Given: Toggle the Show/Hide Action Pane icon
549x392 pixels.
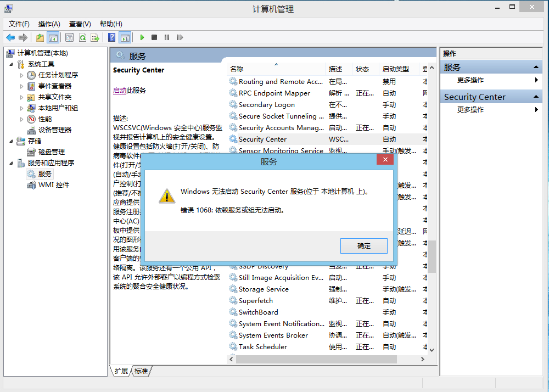Looking at the screenshot, I should [x=125, y=37].
